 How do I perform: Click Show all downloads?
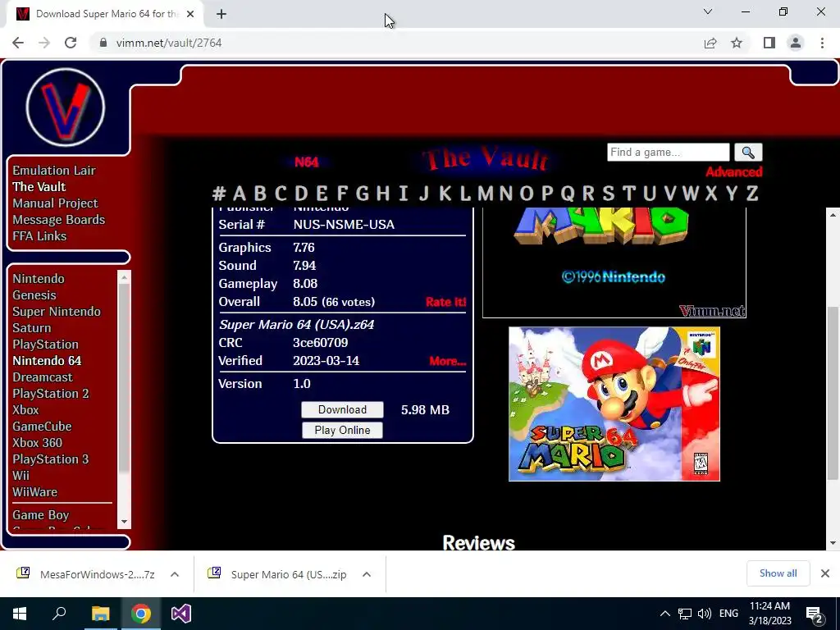pos(778,573)
